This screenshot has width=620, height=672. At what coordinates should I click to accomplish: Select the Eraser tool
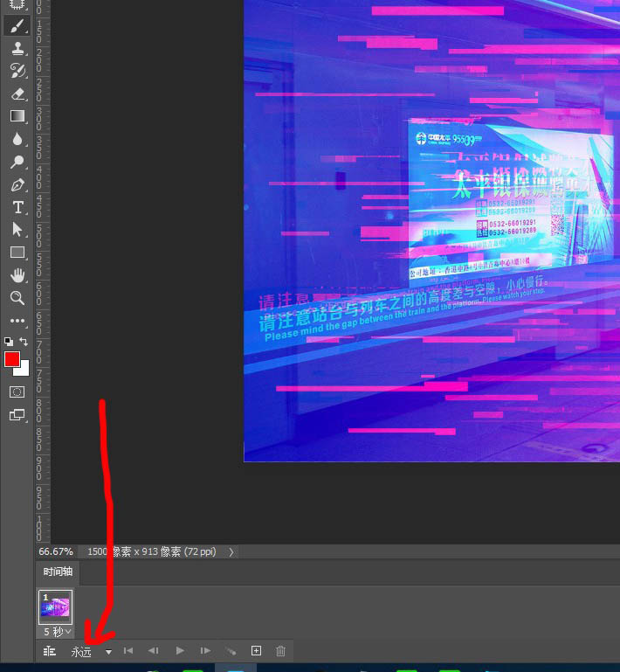click(17, 94)
